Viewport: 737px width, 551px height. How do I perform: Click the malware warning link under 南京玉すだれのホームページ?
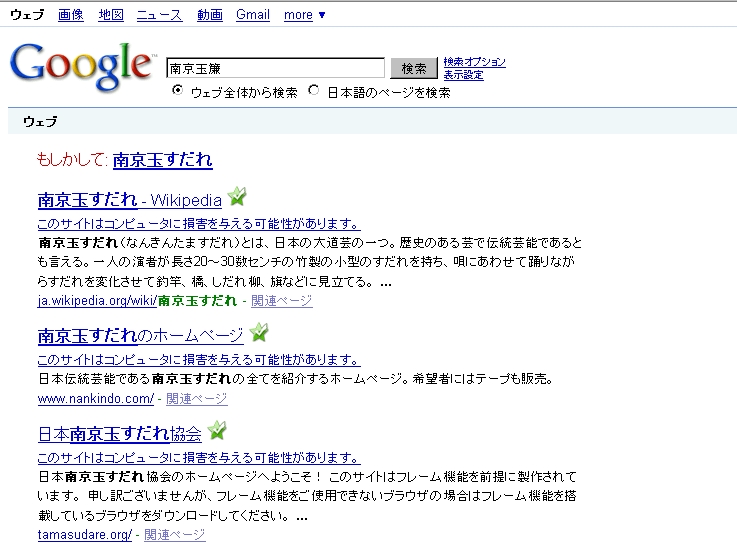coord(199,360)
